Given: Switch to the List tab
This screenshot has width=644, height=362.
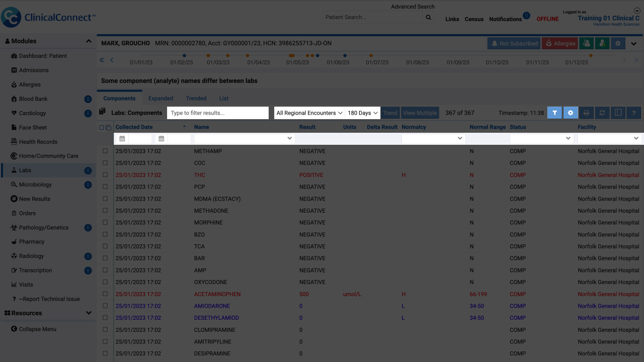Looking at the screenshot, I should [x=224, y=99].
